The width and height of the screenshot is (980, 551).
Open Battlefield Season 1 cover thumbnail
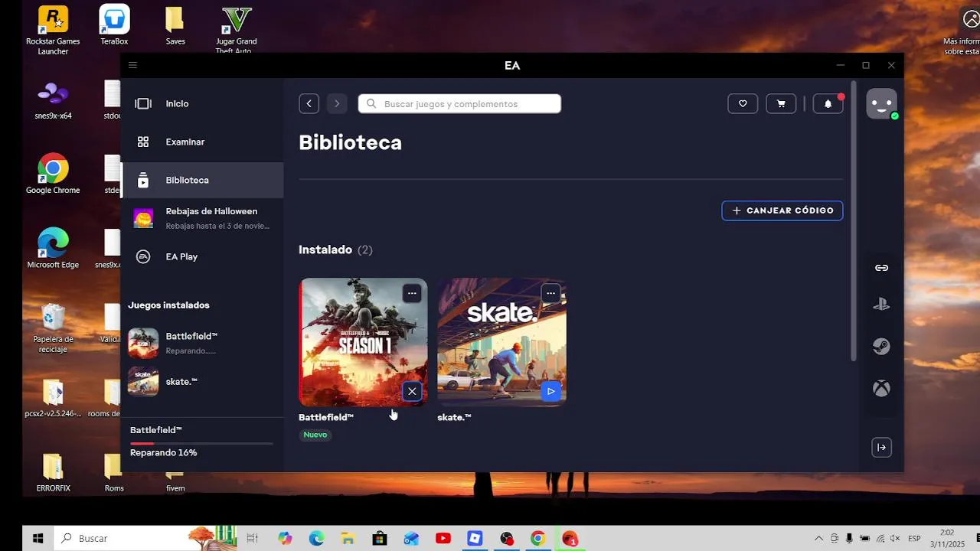click(363, 342)
